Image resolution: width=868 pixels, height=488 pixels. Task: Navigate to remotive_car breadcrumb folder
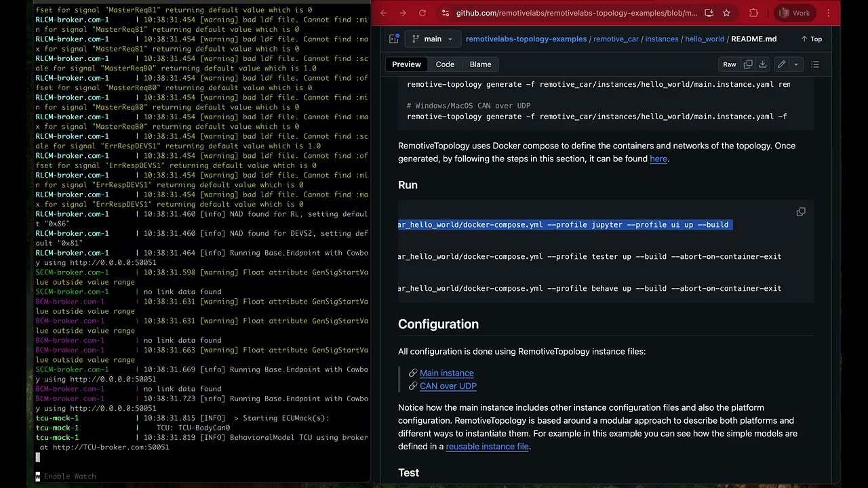(x=616, y=39)
